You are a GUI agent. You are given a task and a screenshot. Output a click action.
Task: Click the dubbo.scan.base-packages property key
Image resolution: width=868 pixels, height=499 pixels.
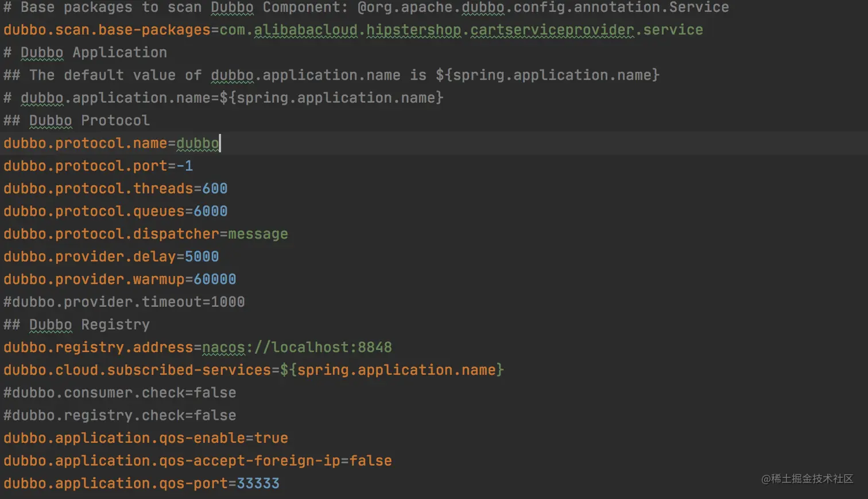point(107,30)
